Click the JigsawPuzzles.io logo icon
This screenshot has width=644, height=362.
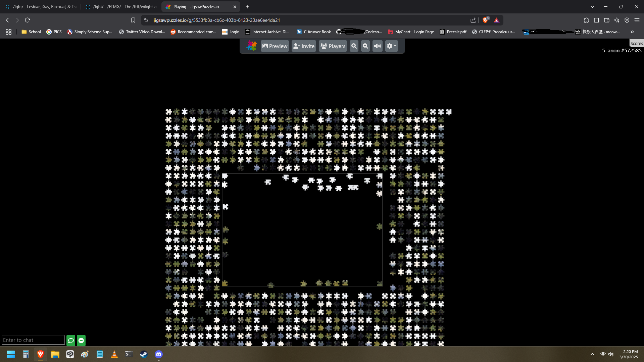tap(251, 46)
